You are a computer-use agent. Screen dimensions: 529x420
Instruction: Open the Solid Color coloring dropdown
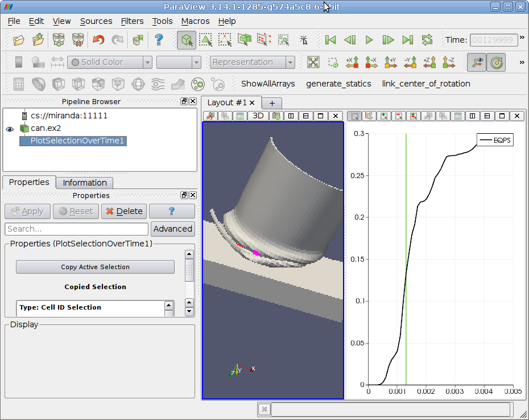point(110,62)
